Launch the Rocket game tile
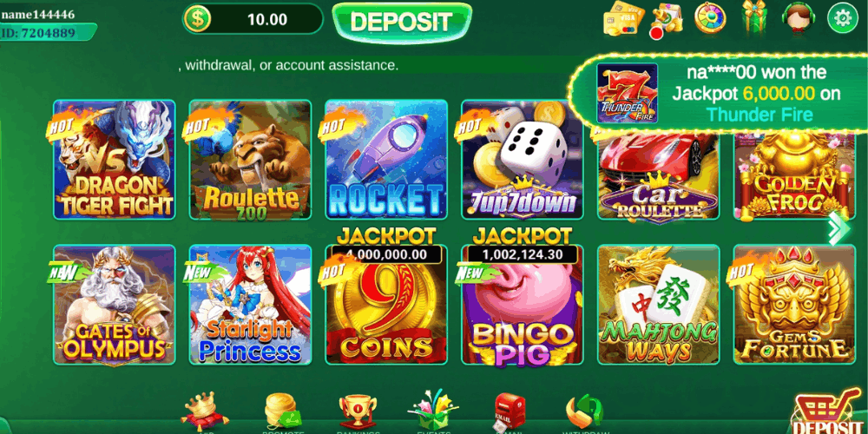 click(x=386, y=160)
